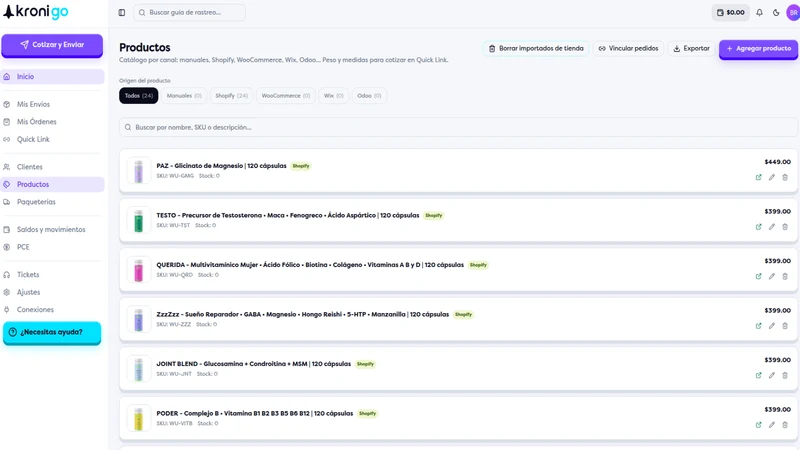Select the Wix filter

coord(334,95)
